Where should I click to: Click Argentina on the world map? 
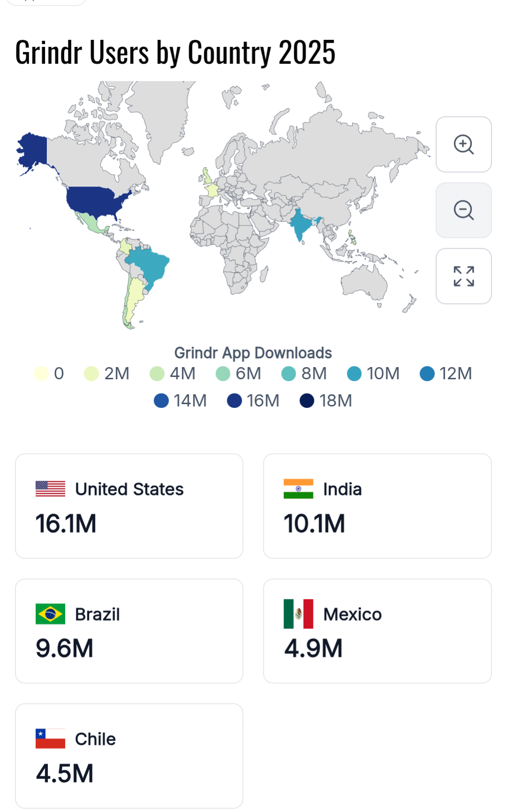[135, 296]
